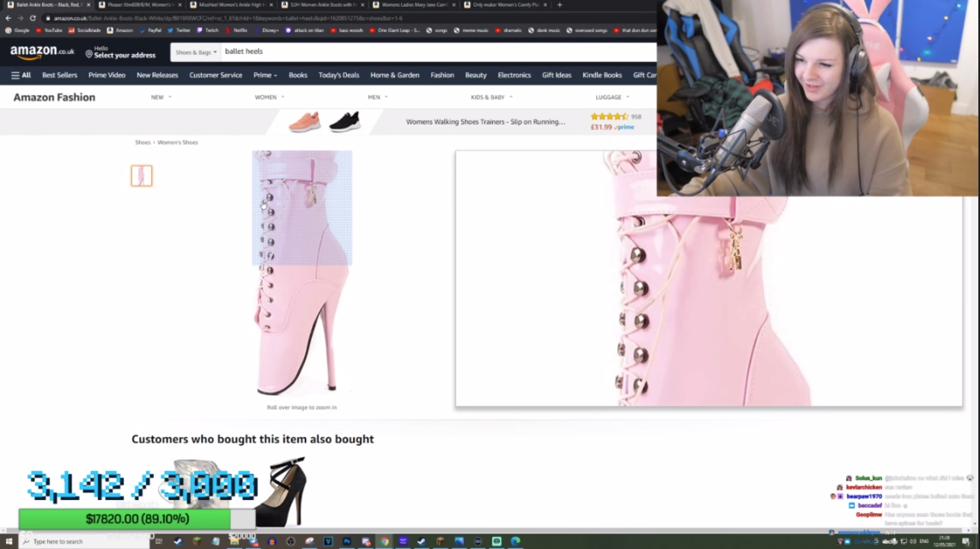Viewport: 980px width, 549px height.
Task: Open the Shoes & Bags search category dropdown
Action: click(x=196, y=52)
